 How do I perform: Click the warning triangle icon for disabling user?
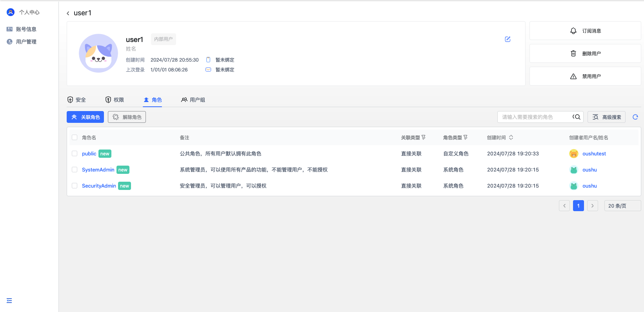coord(573,76)
